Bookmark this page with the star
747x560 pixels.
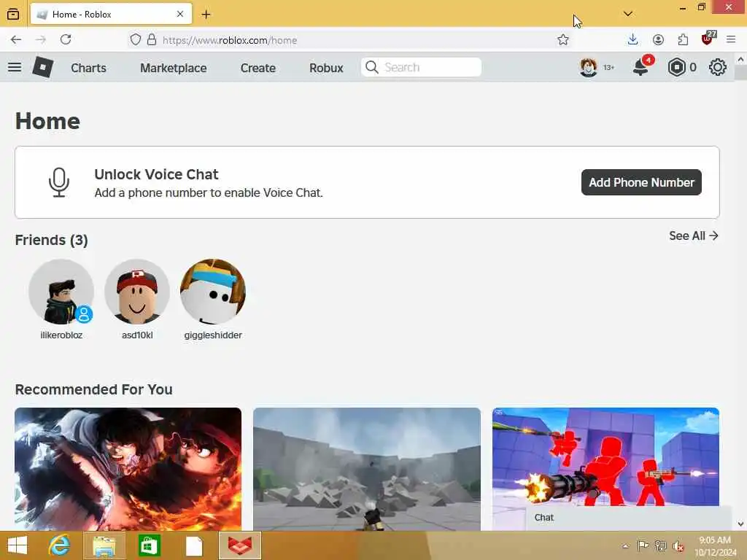563,39
